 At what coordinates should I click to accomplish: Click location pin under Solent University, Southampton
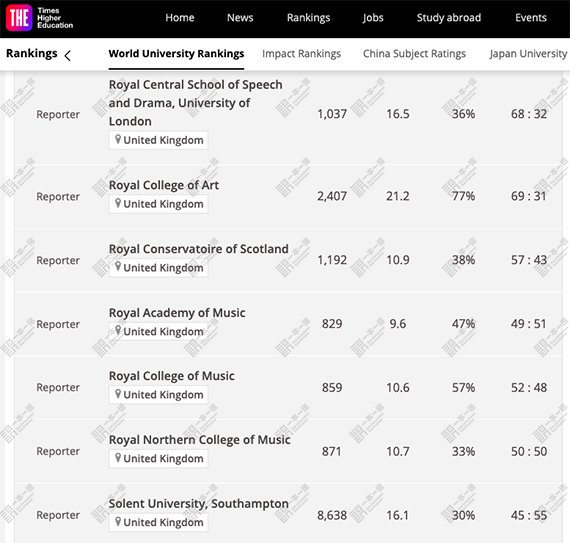click(118, 522)
